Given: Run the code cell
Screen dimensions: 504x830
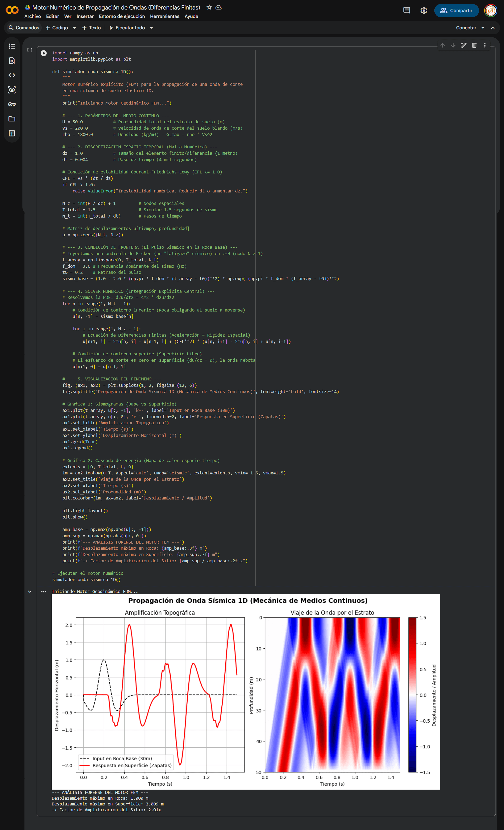Looking at the screenshot, I should [44, 53].
